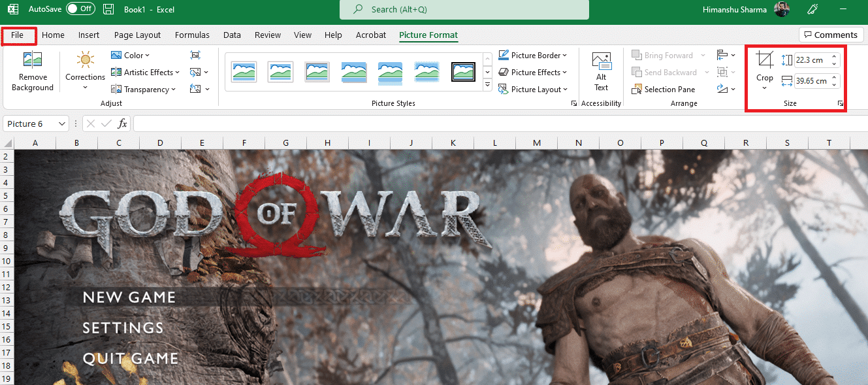
Task: Click inside the formula bar
Action: click(499, 124)
